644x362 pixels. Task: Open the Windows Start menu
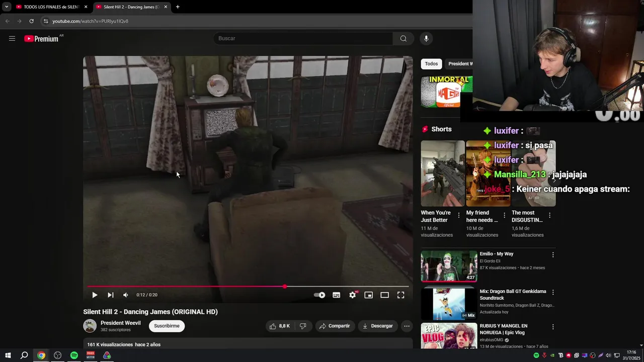(x=8, y=355)
